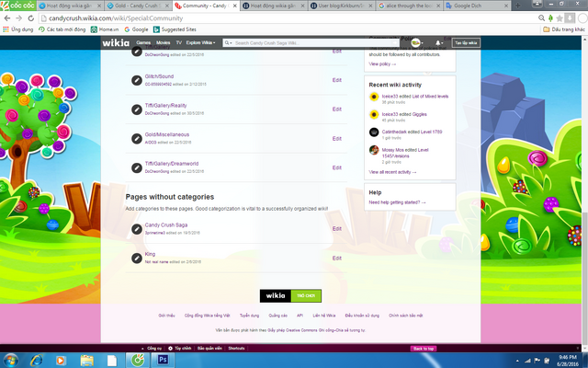Open Dấu trang khác bookmarks folder
Viewport: 588px width, 368px height.
(x=564, y=29)
